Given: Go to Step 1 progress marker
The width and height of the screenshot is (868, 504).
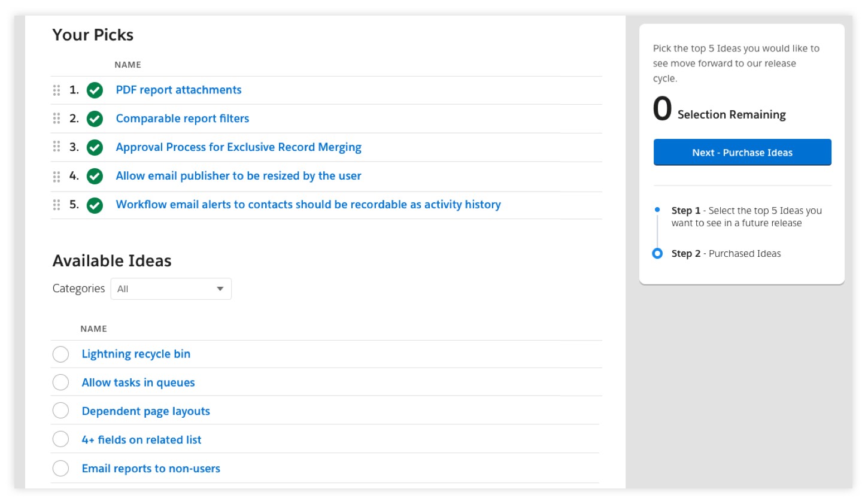Looking at the screenshot, I should (657, 210).
